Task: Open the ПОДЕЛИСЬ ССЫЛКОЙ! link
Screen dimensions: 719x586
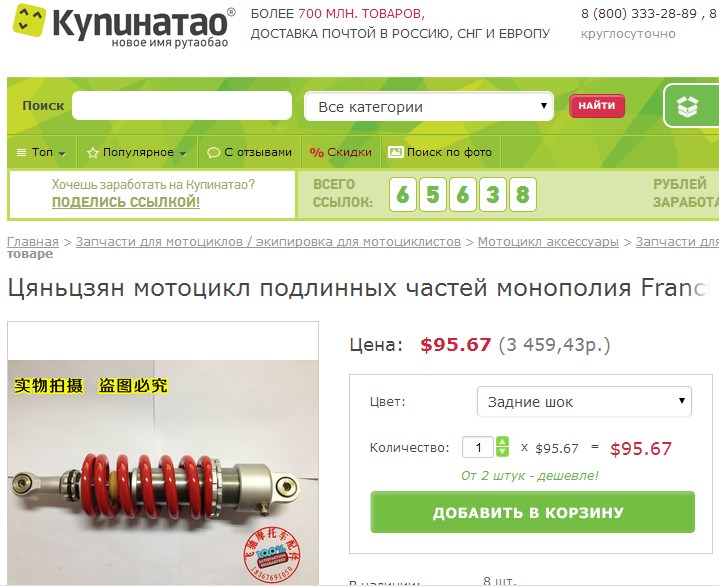Action: pos(126,202)
